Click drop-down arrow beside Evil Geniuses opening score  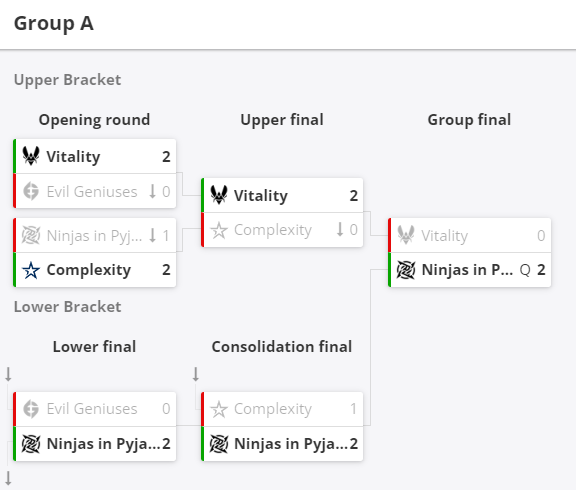tap(152, 191)
